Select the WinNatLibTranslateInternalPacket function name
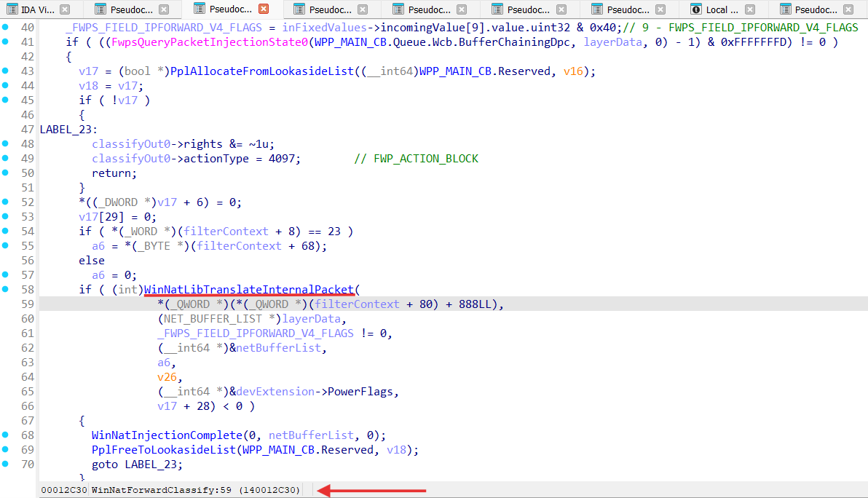Viewport: 868px width, 498px height. (x=249, y=290)
